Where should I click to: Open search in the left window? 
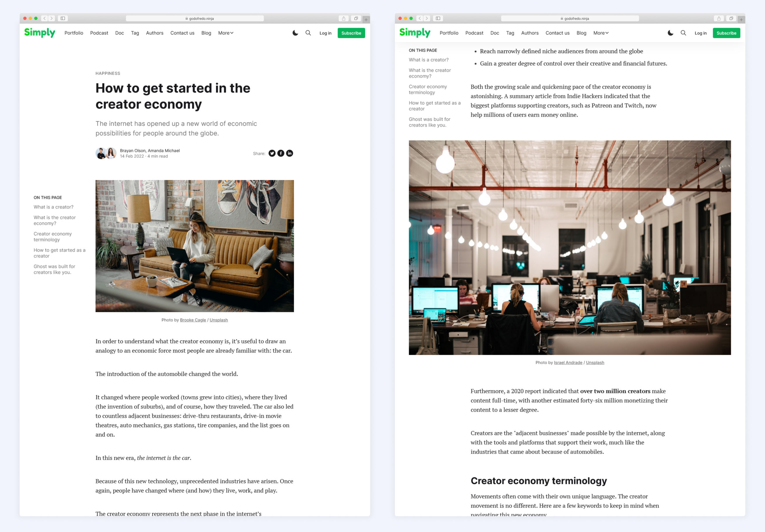[x=308, y=33]
